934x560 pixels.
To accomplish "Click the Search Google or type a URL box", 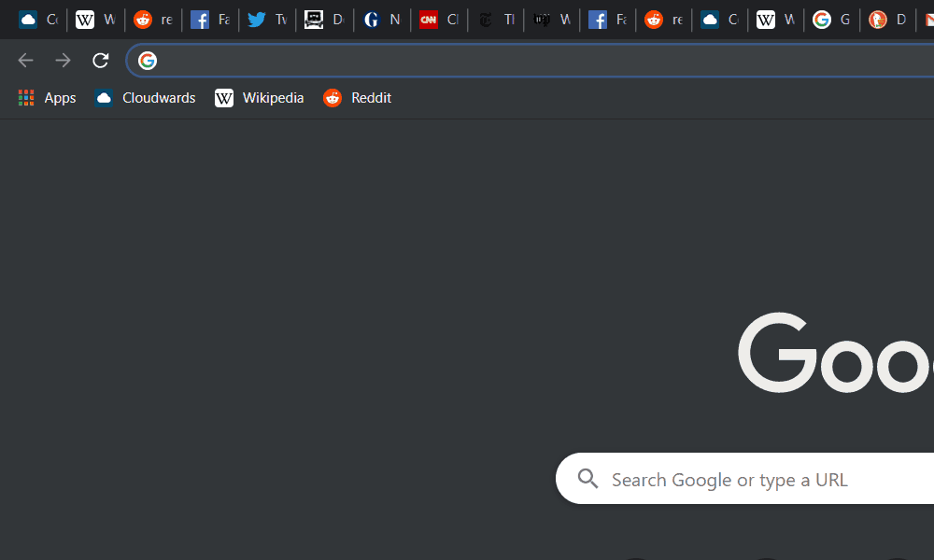I will point(744,479).
